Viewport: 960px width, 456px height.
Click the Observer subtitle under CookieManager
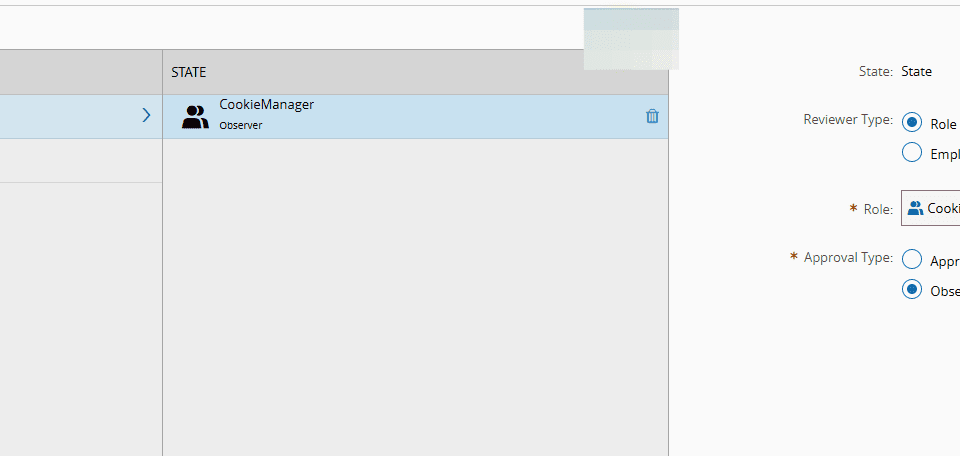241,126
